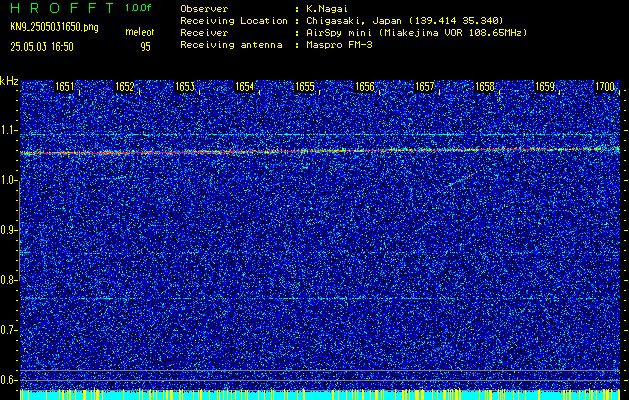Click the red carrier signal line
629x400 pixels.
coord(320,151)
